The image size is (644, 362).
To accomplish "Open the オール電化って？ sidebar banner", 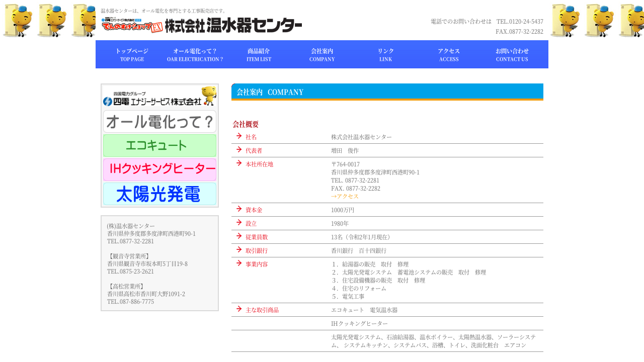I will (159, 122).
